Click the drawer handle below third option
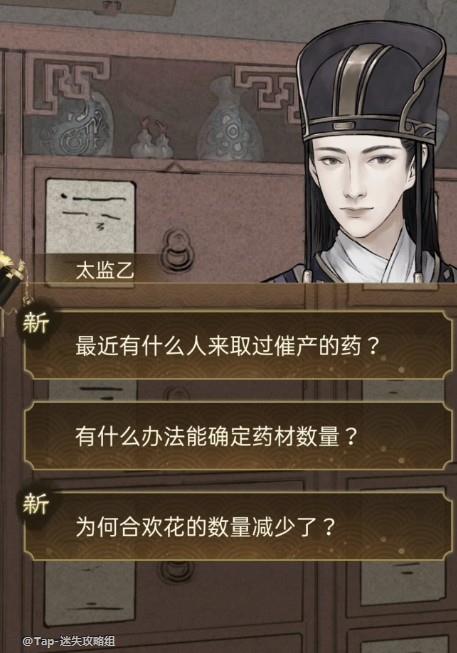 click(177, 571)
